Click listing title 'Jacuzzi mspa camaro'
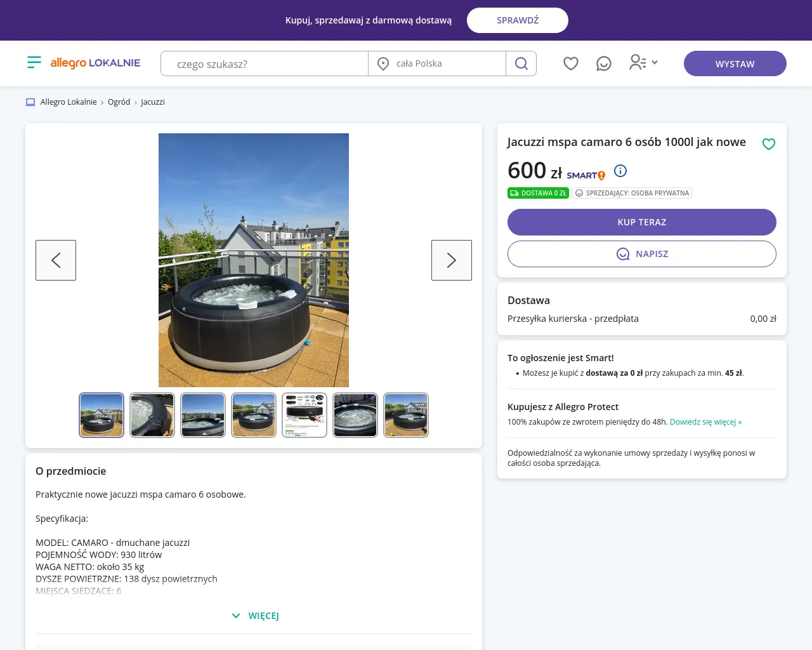Image resolution: width=812 pixels, height=650 pixels. pos(627,142)
